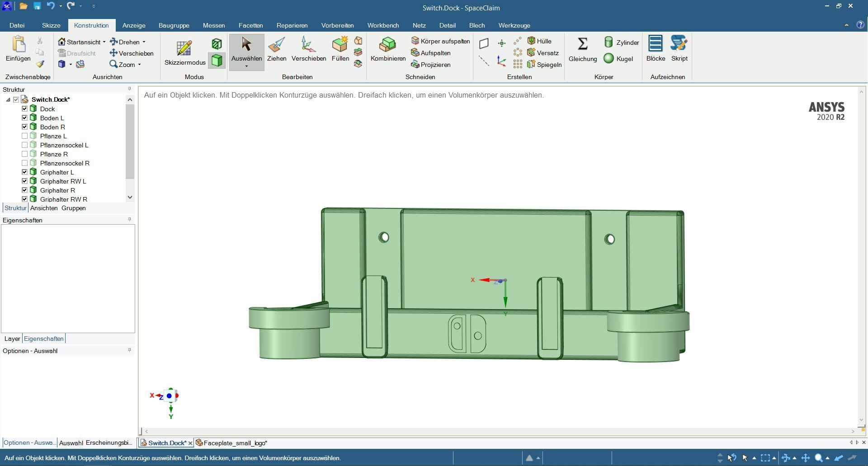Activate the Verschieben move tool in Bearbeiten
This screenshot has height=466, width=868.
308,49
